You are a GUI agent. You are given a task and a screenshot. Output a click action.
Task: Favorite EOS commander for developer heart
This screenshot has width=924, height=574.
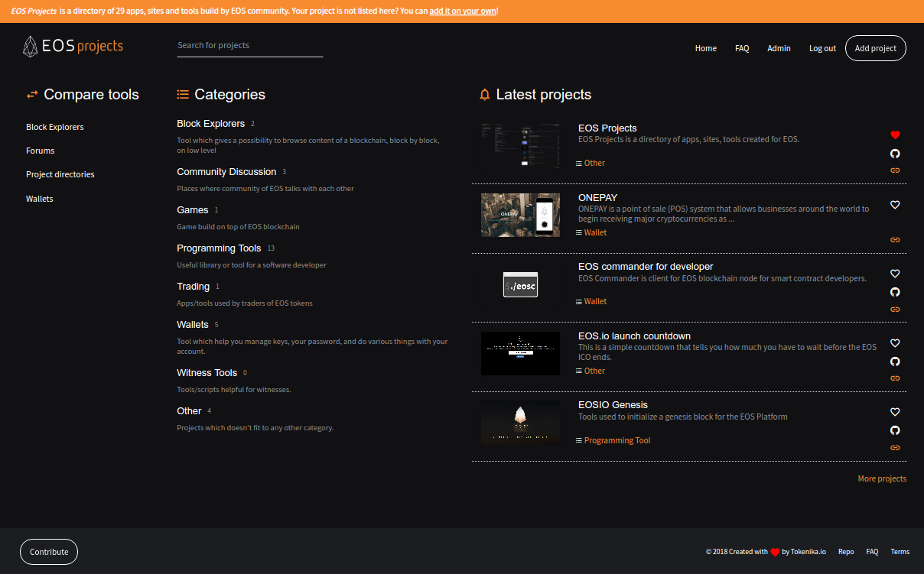point(895,274)
